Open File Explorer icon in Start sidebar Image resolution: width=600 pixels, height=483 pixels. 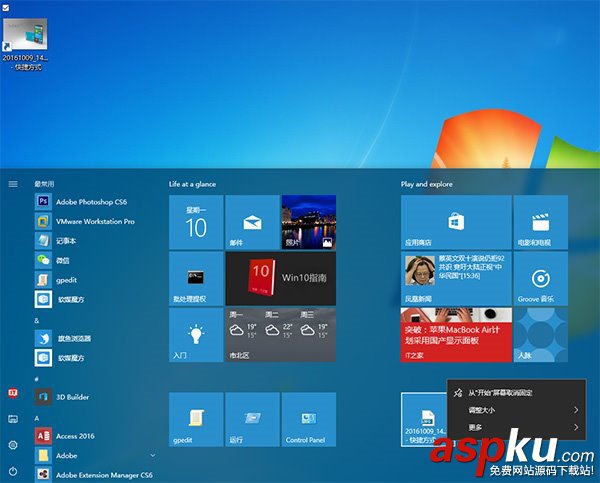coord(13,419)
